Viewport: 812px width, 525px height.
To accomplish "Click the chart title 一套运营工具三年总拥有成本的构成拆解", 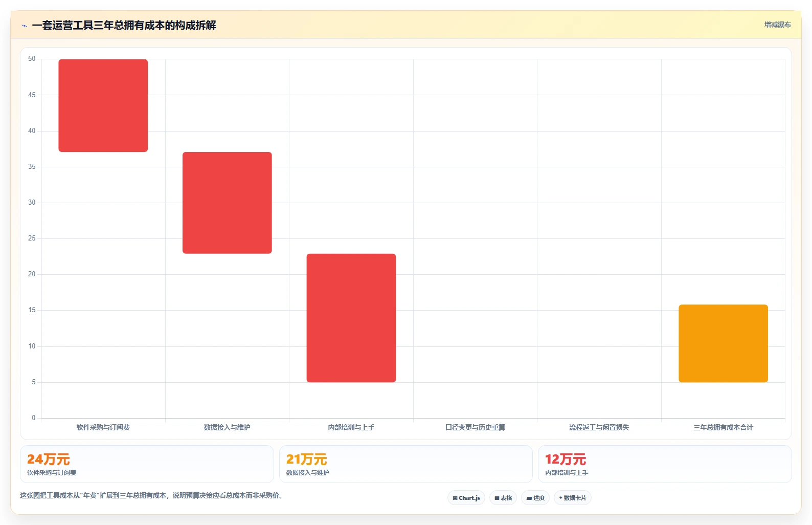I will [x=124, y=25].
